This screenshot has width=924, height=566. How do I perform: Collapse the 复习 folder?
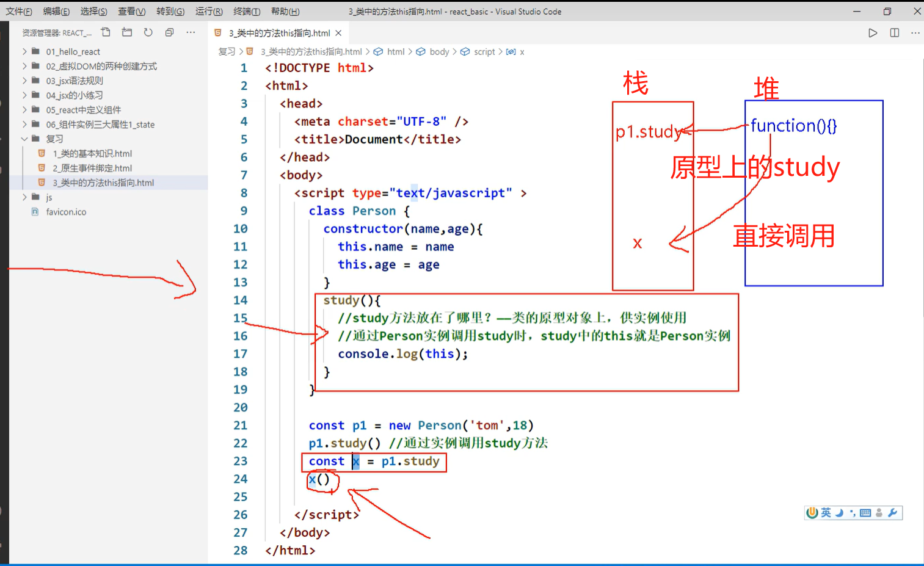[54, 139]
